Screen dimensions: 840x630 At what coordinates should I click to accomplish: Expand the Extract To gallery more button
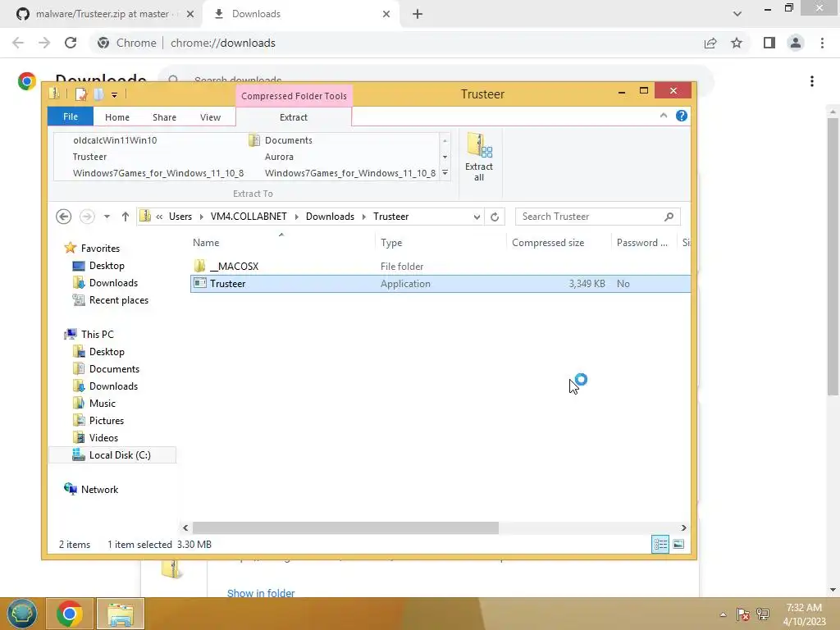(x=445, y=173)
